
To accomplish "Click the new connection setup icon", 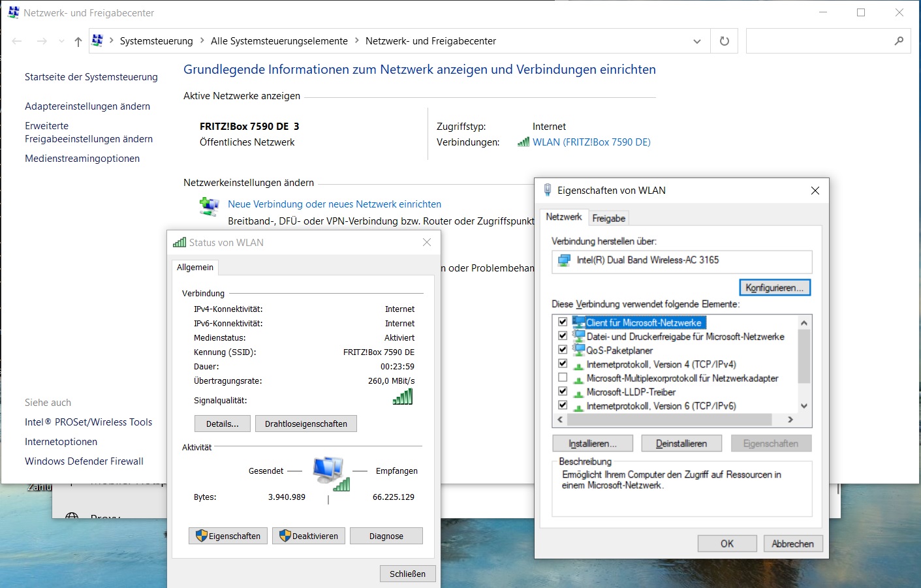I will coord(209,207).
